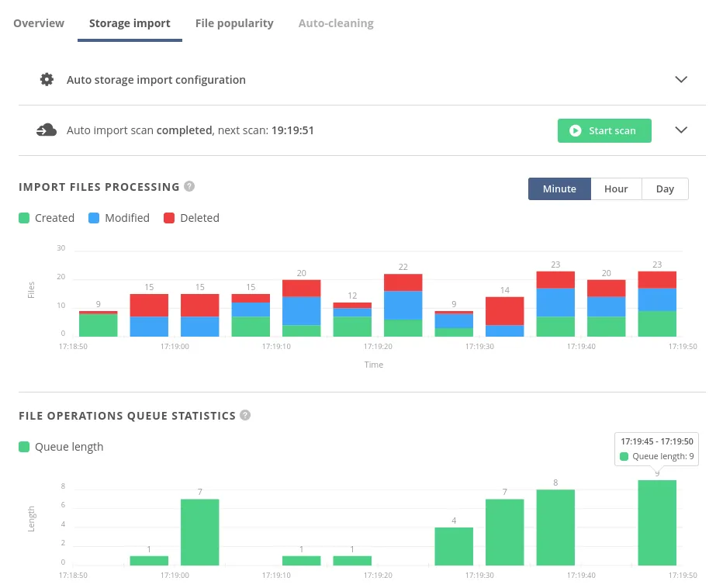
Task: Click the cloud import scan status icon
Action: click(47, 130)
